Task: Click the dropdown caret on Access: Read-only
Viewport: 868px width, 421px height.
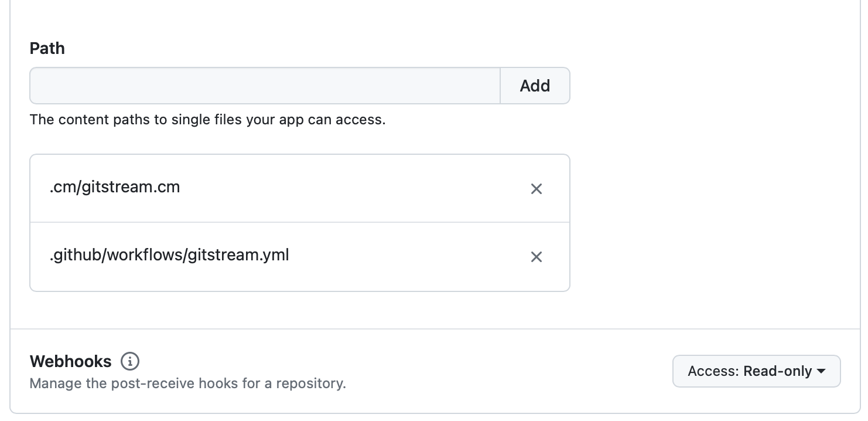Action: tap(822, 371)
